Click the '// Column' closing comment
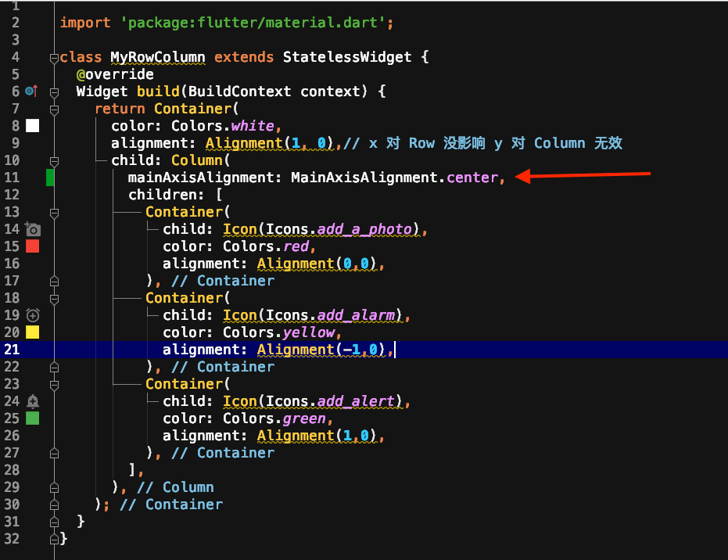 point(175,487)
